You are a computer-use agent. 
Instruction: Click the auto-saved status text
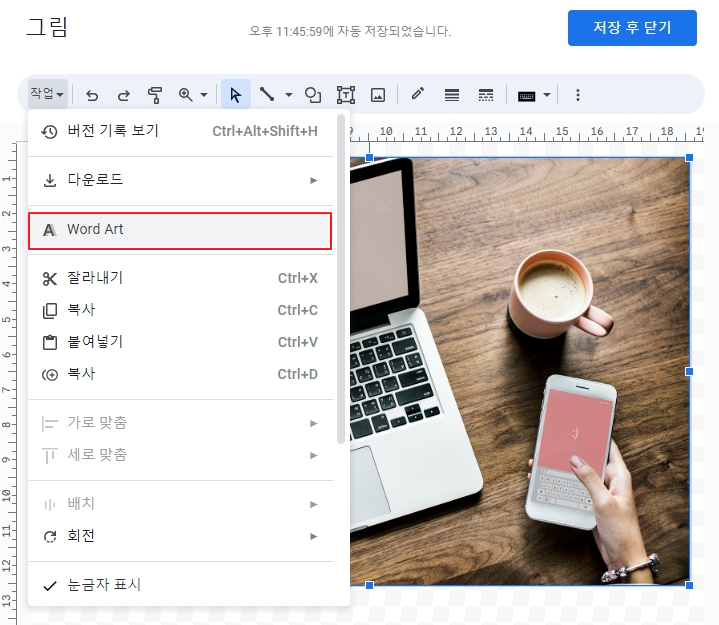click(350, 31)
